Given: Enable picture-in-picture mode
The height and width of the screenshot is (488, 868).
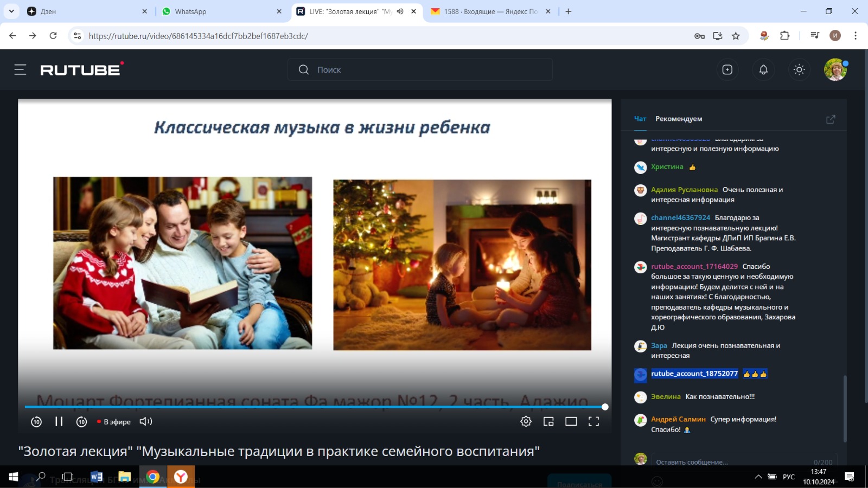Looking at the screenshot, I should pos(548,421).
